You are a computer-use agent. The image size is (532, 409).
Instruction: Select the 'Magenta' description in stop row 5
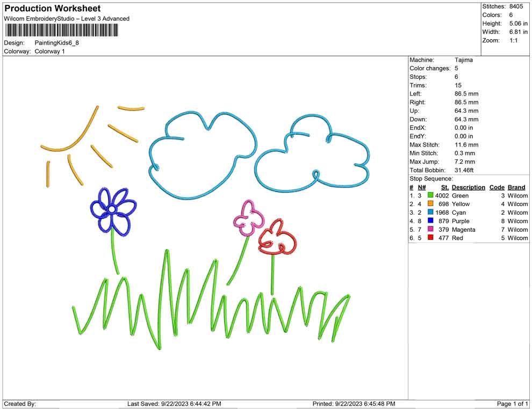[x=463, y=229]
